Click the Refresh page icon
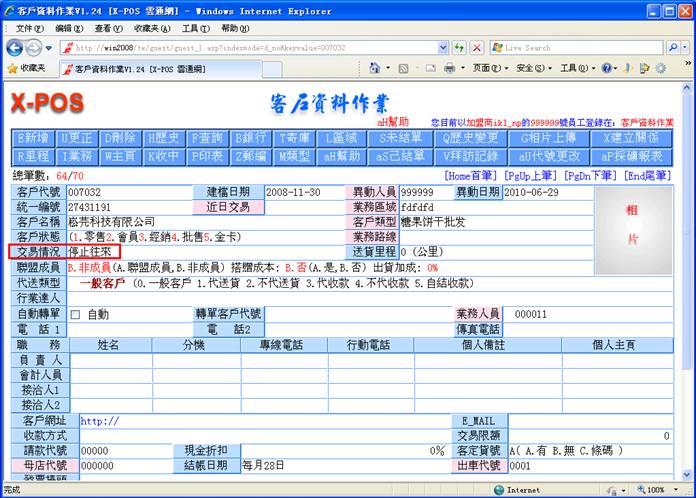This screenshot has height=498, width=696. (458, 48)
